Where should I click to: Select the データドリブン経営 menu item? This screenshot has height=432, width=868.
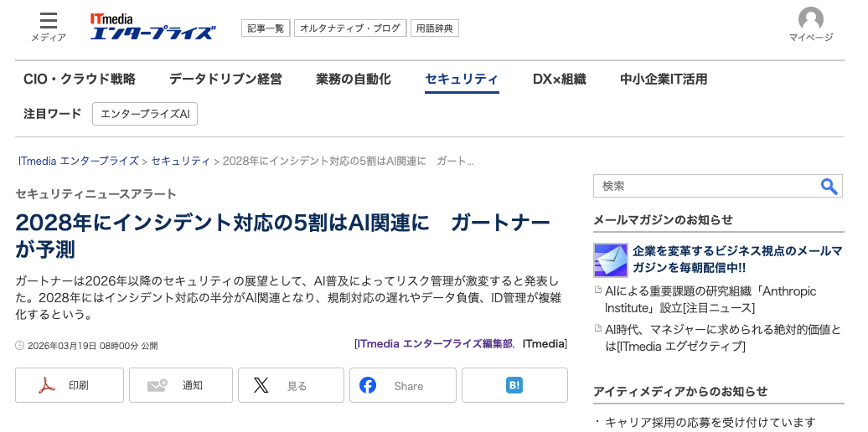(x=225, y=80)
